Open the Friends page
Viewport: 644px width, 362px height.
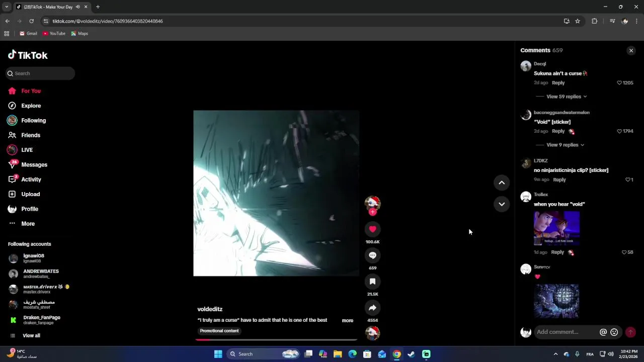coord(31,135)
